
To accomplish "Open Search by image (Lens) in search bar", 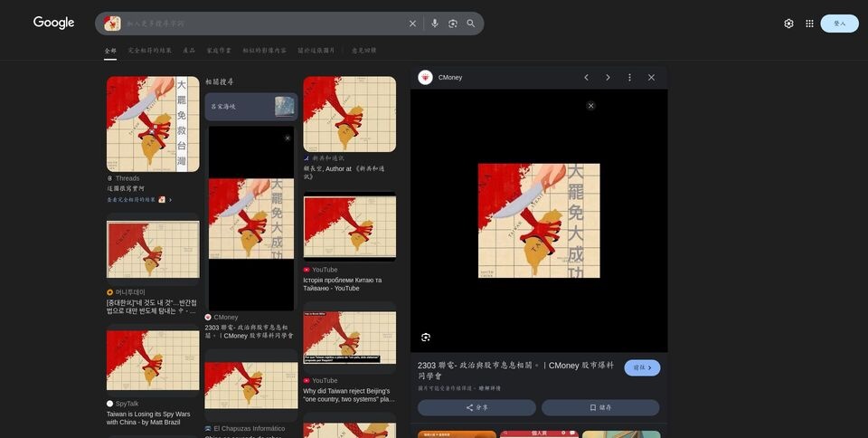I will (x=453, y=24).
